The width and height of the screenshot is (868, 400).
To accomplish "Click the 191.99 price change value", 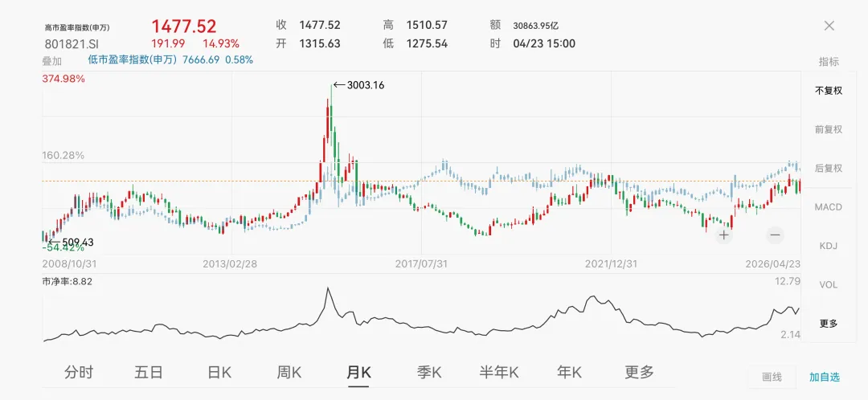I will [168, 43].
